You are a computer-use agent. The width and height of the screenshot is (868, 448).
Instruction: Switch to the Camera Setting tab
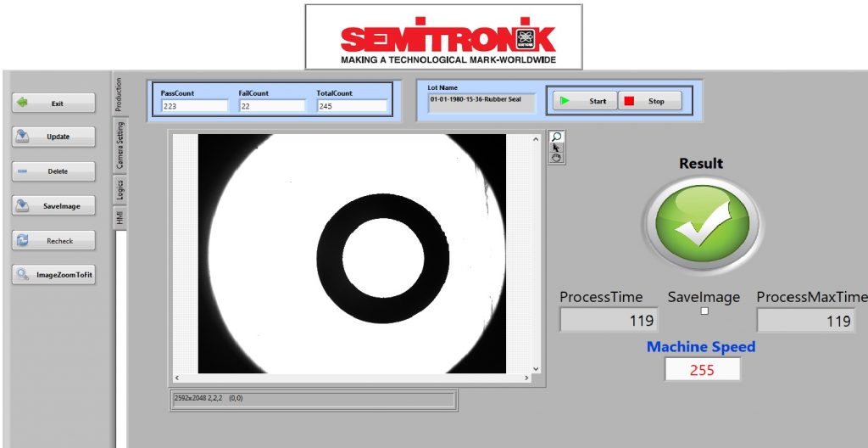coord(120,145)
